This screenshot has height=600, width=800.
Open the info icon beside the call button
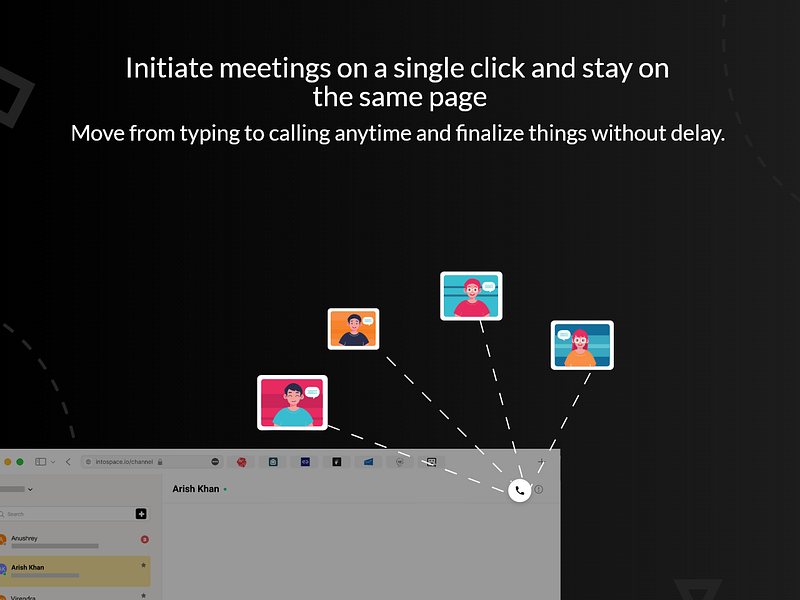click(x=539, y=490)
